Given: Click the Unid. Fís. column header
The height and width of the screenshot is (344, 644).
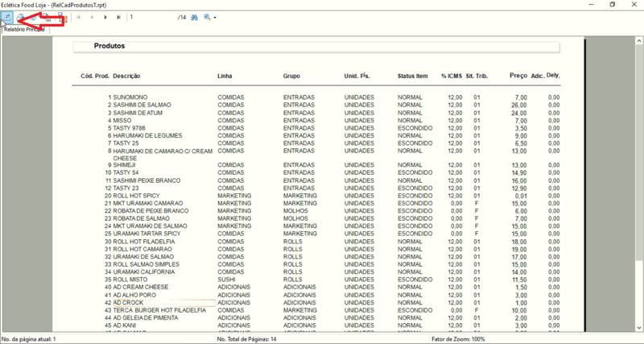Looking at the screenshot, I should click(357, 76).
